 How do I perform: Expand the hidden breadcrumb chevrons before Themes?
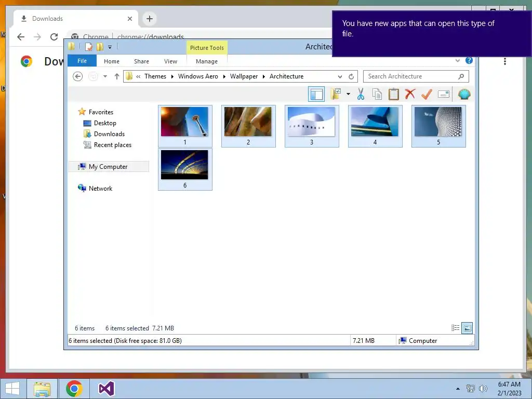[138, 77]
